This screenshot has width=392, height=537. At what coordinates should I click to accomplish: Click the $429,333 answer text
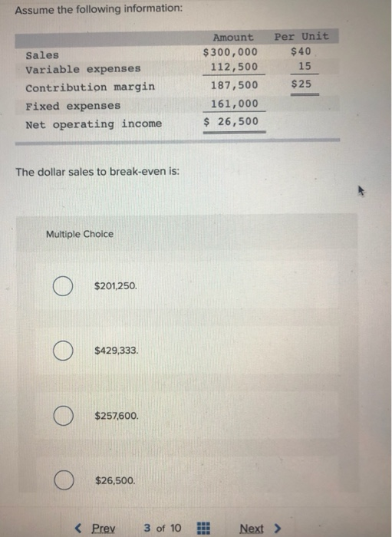pyautogui.click(x=117, y=351)
